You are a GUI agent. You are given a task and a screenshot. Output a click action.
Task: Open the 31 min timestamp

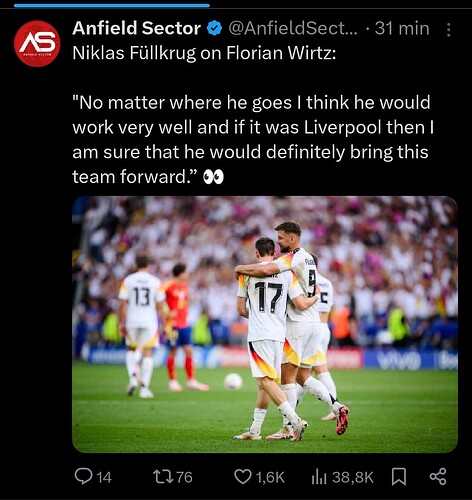(x=402, y=28)
